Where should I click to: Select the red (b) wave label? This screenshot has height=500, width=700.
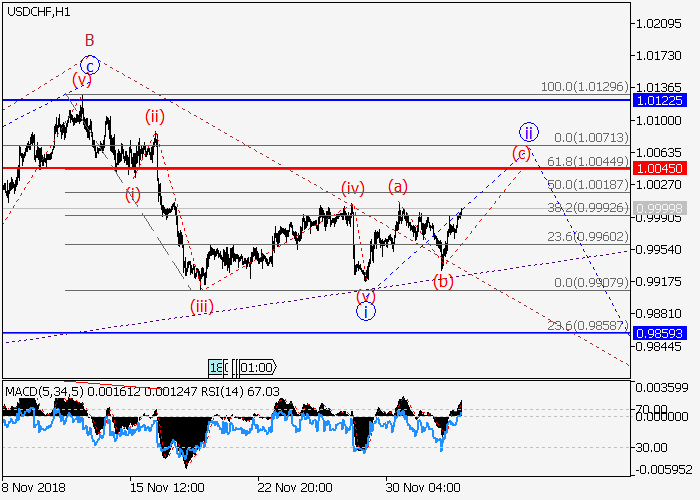coord(443,279)
